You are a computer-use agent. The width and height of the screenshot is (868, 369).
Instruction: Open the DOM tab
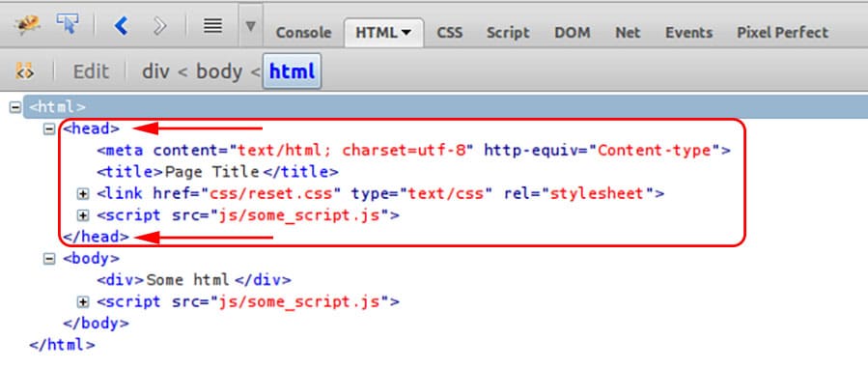point(573,33)
